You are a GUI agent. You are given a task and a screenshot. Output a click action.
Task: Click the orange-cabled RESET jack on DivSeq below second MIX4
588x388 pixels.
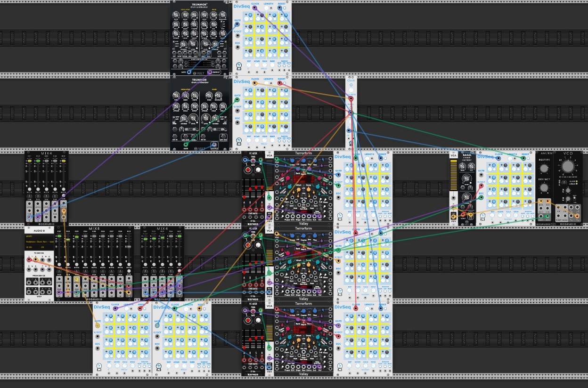199,308
